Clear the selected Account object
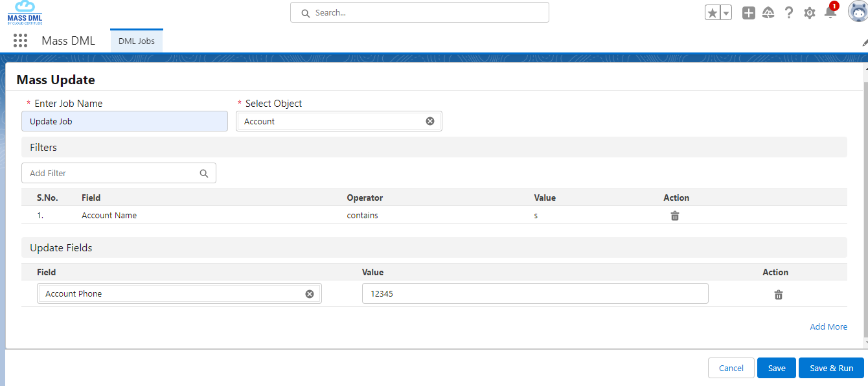Viewport: 868px width, 386px height. 429,121
